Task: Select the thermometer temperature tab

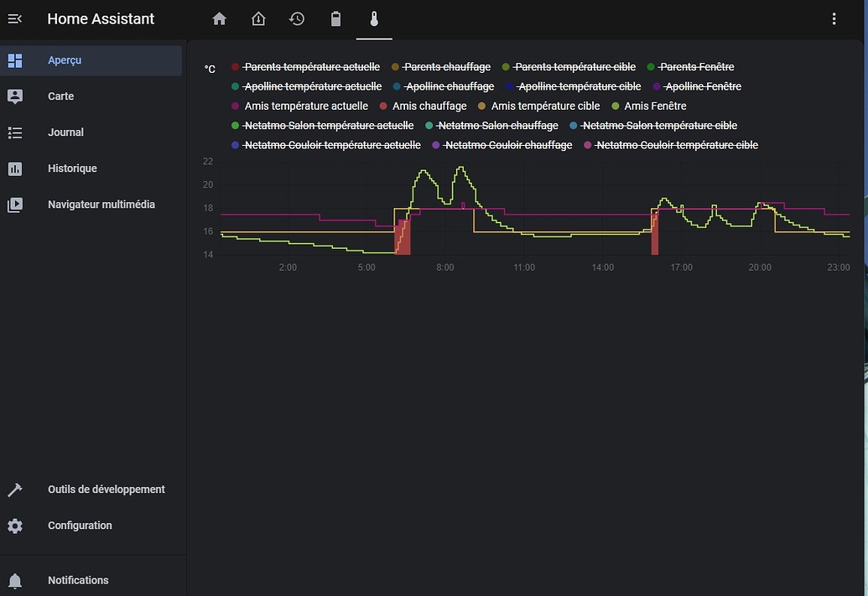Action: pyautogui.click(x=374, y=18)
